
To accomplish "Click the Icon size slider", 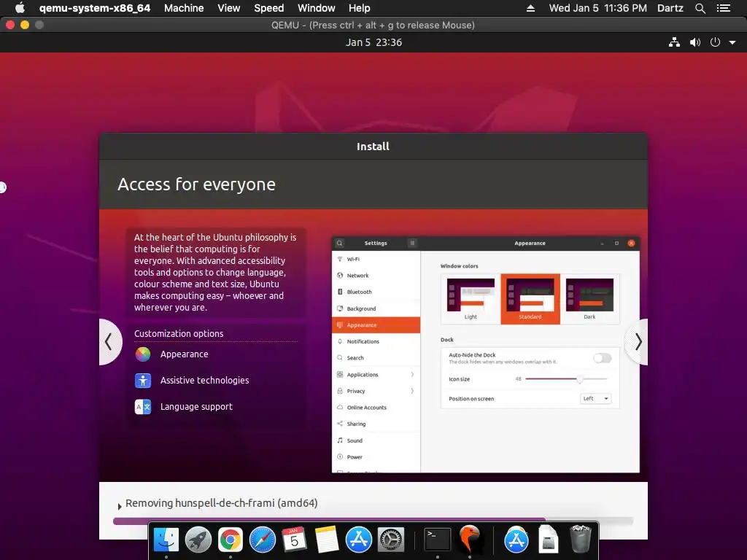I will (566, 379).
